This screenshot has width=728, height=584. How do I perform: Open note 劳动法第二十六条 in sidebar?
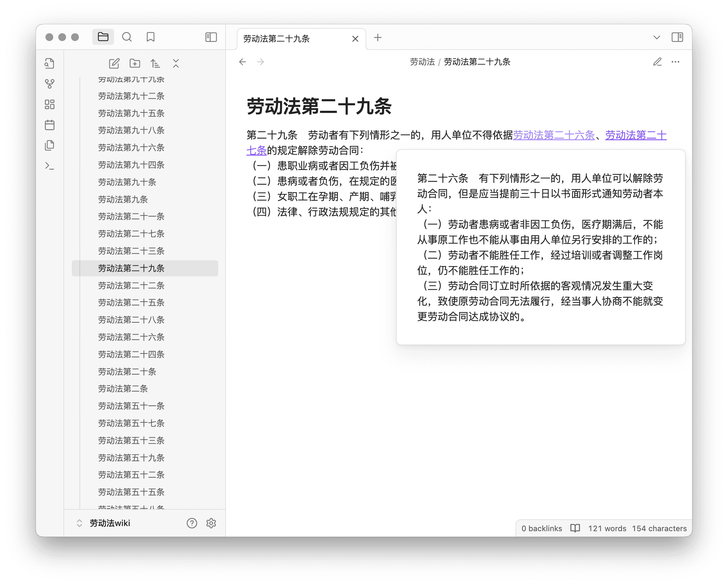click(x=145, y=337)
